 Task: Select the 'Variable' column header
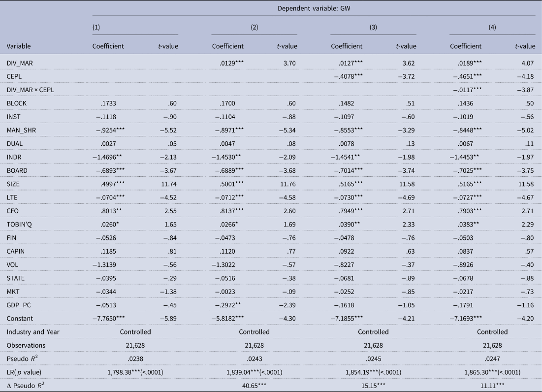click(x=18, y=46)
